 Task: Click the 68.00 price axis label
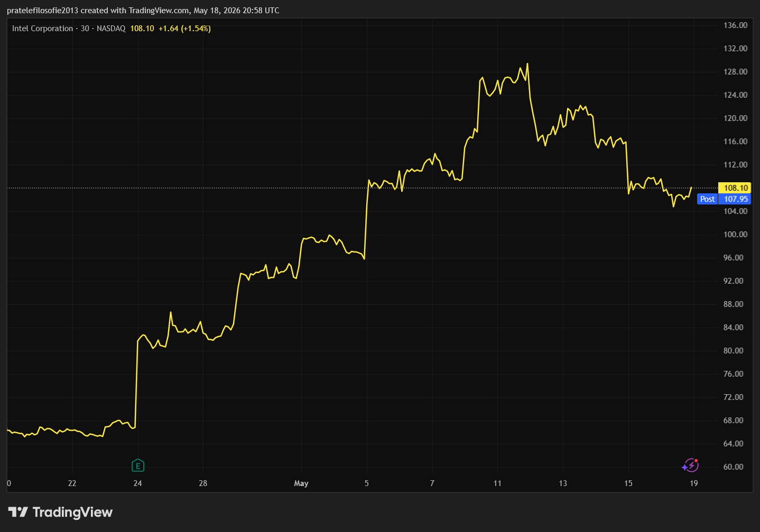tap(733, 421)
